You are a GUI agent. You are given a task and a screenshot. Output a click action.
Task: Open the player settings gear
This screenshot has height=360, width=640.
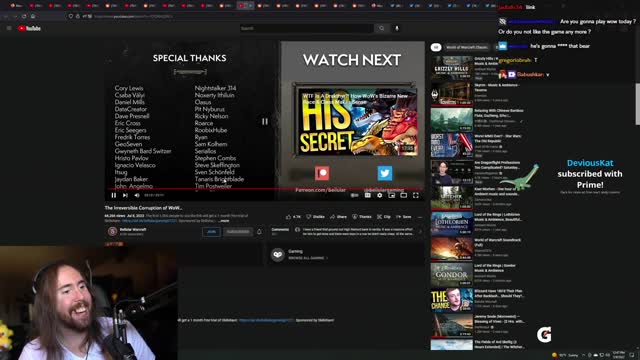pos(380,196)
